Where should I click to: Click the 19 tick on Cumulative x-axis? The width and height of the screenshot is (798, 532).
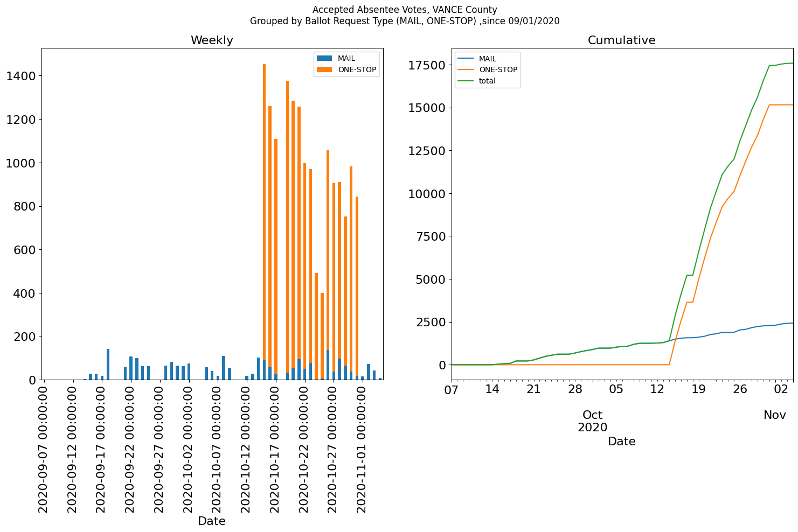pos(699,389)
